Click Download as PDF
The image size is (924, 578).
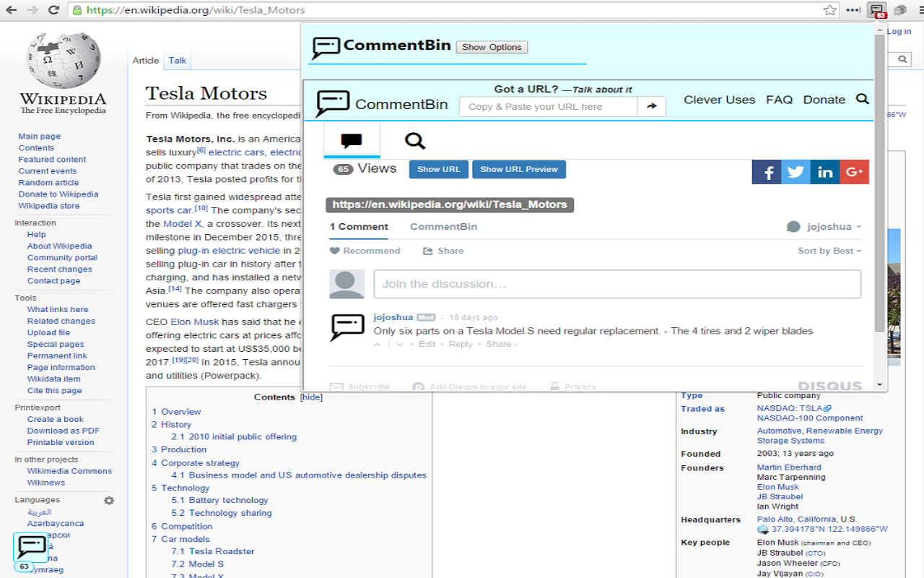point(64,431)
